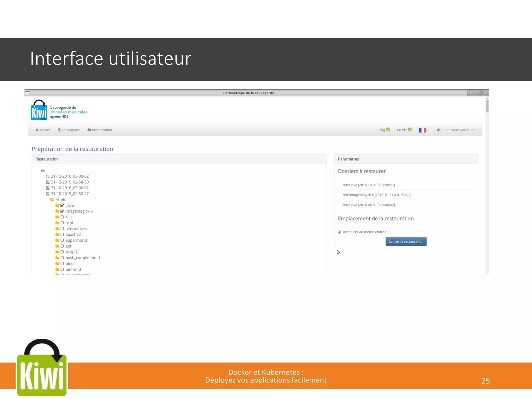Select /etc/.java (2016-08-31 à 01:00:02) entry
The image size is (532, 399).
[406, 205]
